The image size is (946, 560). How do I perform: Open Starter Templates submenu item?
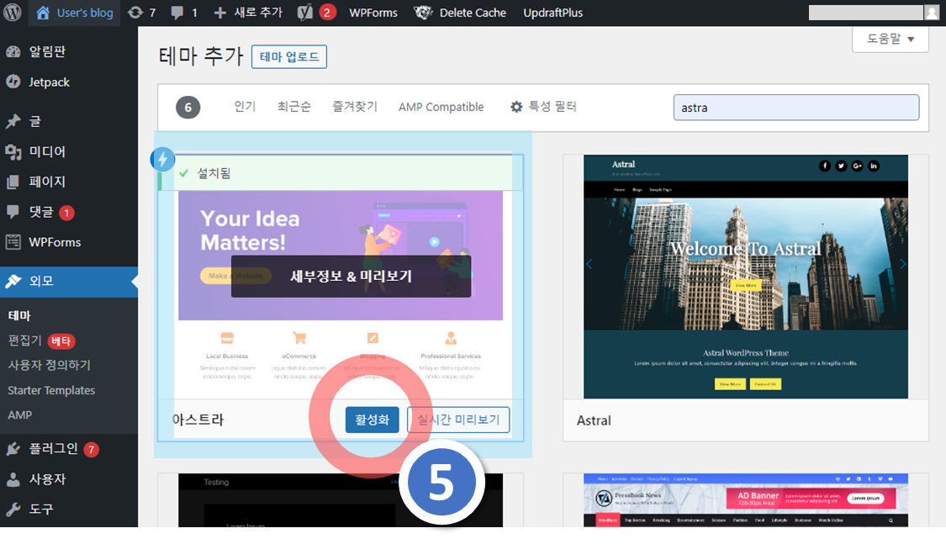[x=51, y=390]
